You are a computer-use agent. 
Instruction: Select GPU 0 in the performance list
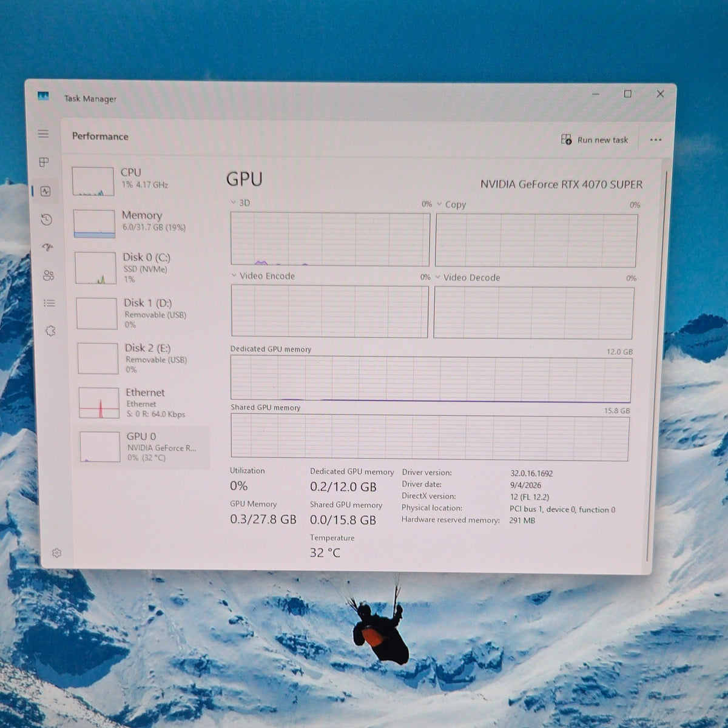(142, 447)
